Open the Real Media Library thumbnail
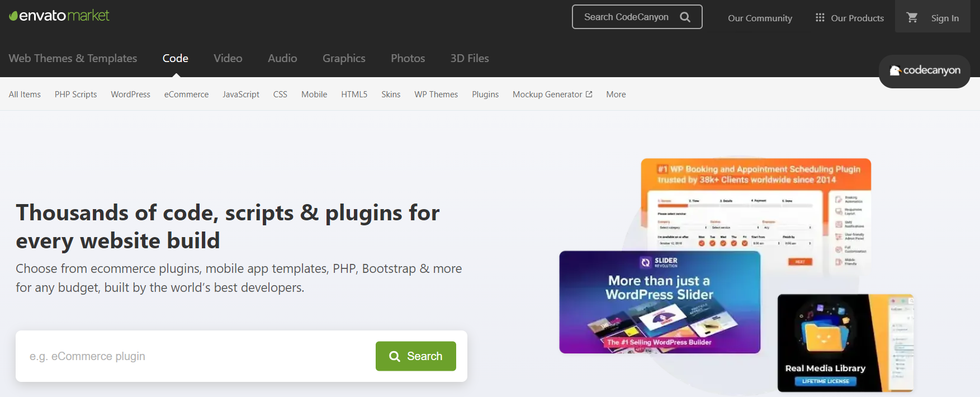980x397 pixels. pyautogui.click(x=845, y=343)
